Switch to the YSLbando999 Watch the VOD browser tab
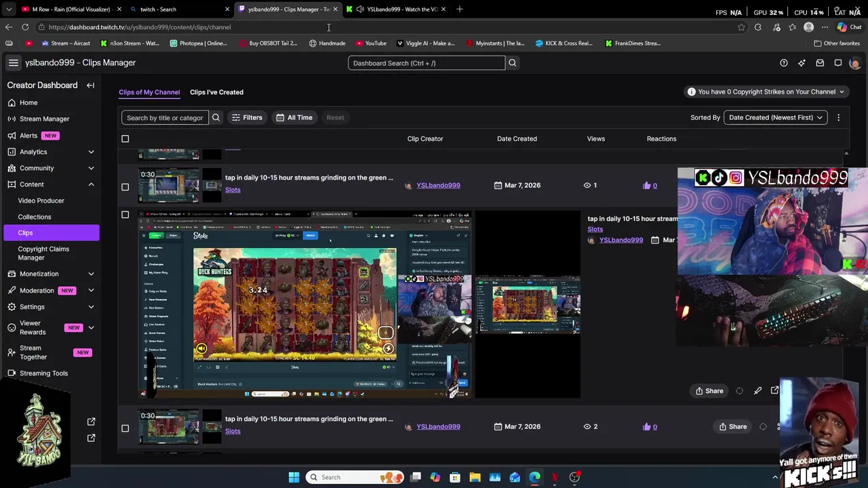The image size is (868, 488). (x=397, y=9)
